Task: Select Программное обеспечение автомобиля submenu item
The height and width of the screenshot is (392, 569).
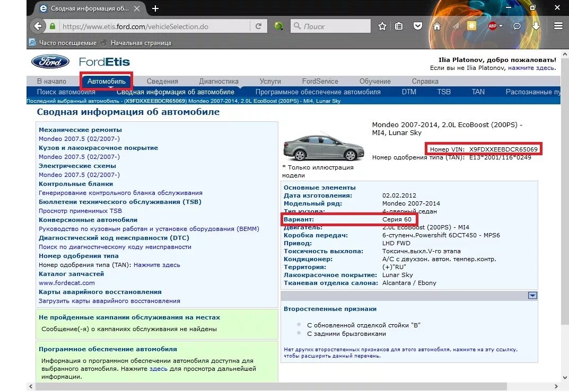Action: coord(318,92)
